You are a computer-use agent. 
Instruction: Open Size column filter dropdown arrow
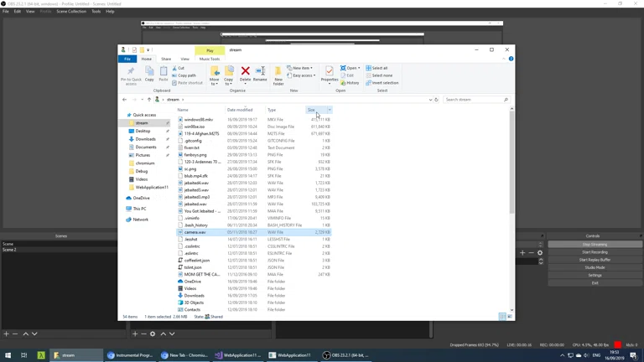(330, 110)
